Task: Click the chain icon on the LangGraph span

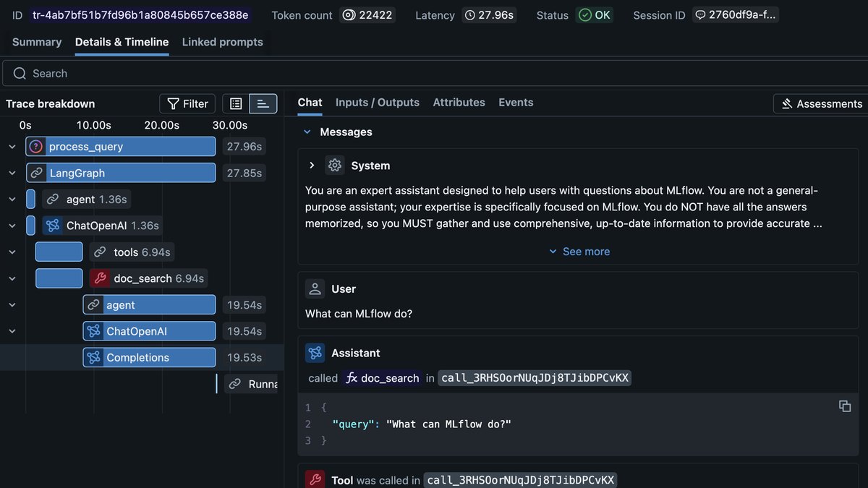Action: [x=36, y=173]
